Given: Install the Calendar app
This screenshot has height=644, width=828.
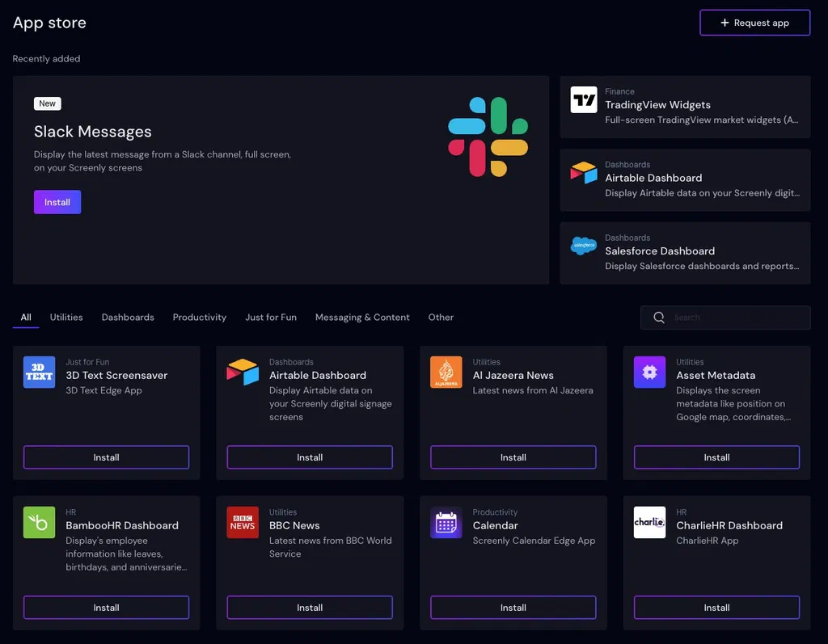Looking at the screenshot, I should [x=513, y=608].
